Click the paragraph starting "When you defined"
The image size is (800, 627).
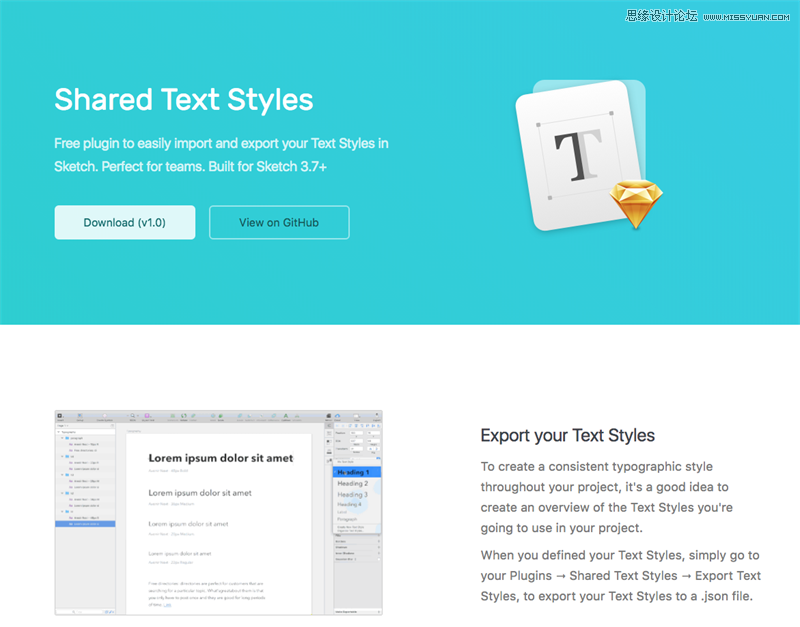click(x=620, y=575)
